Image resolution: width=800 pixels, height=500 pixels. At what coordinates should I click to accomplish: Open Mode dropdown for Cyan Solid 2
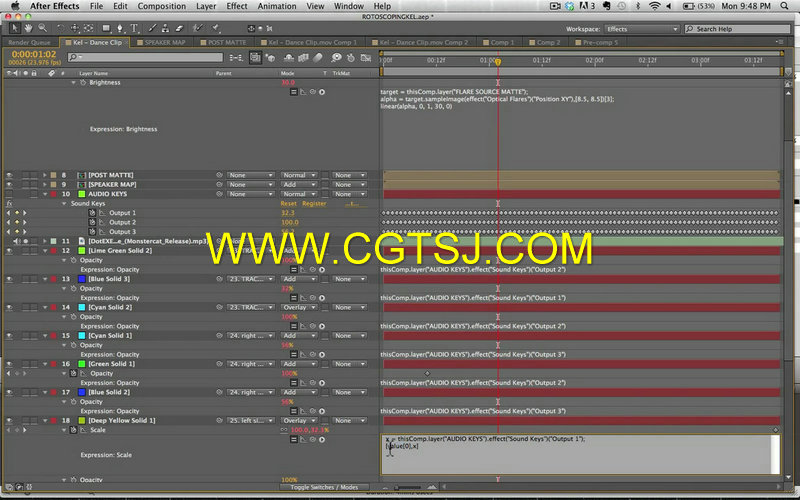pos(298,308)
